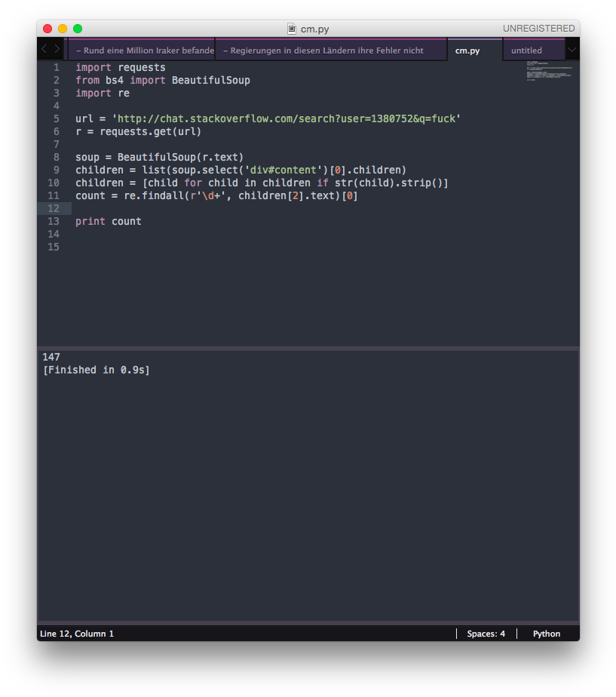Screen dimensions: 616x697
Task: Click the previous tab left arrow
Action: point(44,50)
